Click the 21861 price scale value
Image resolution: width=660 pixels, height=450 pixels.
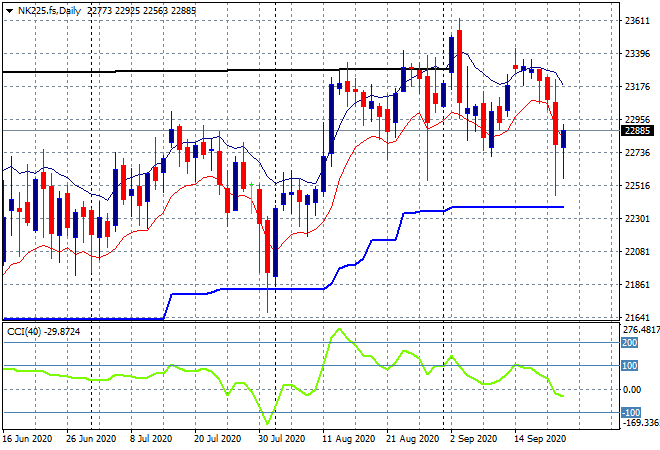pos(637,285)
